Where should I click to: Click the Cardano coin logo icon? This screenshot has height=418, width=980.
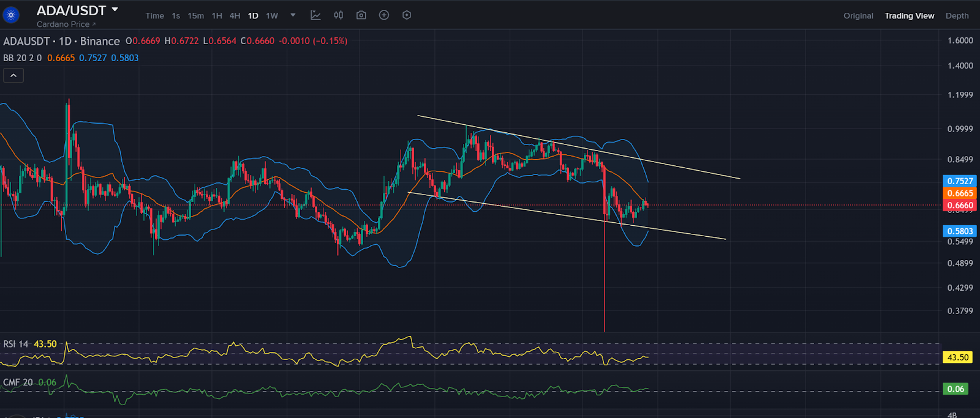pyautogui.click(x=11, y=15)
